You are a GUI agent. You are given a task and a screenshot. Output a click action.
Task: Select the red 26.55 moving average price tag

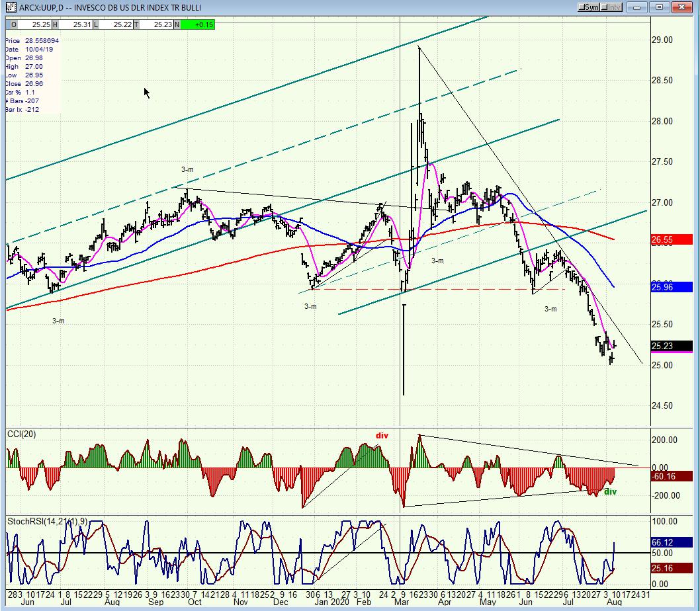pyautogui.click(x=672, y=239)
